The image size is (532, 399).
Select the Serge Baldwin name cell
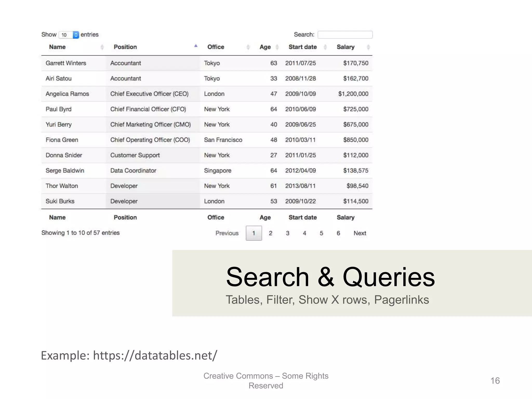[x=65, y=170]
